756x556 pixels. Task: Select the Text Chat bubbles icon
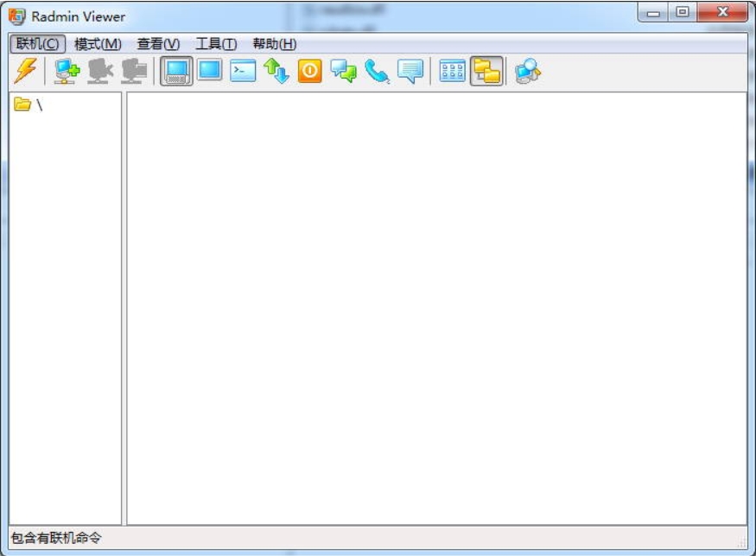pyautogui.click(x=343, y=71)
